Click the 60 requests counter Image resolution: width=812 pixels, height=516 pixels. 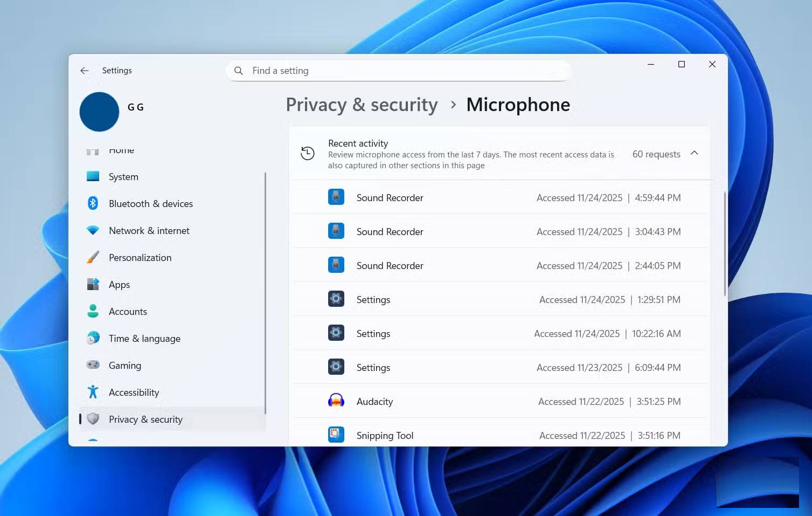[656, 154]
